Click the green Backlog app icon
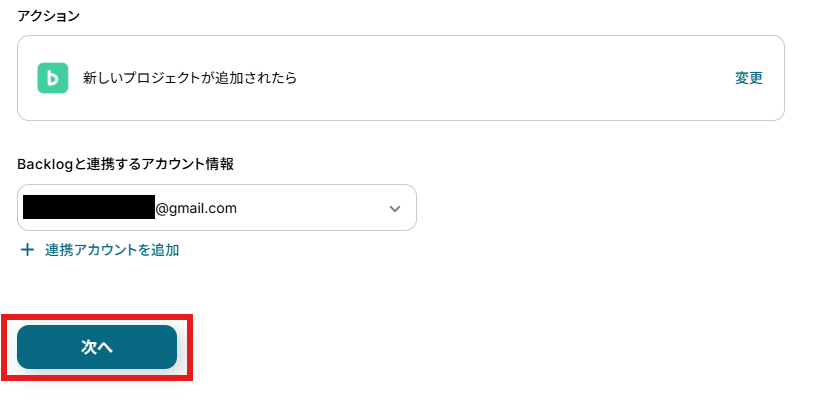Viewport: 824px width, 400px height. point(53,78)
